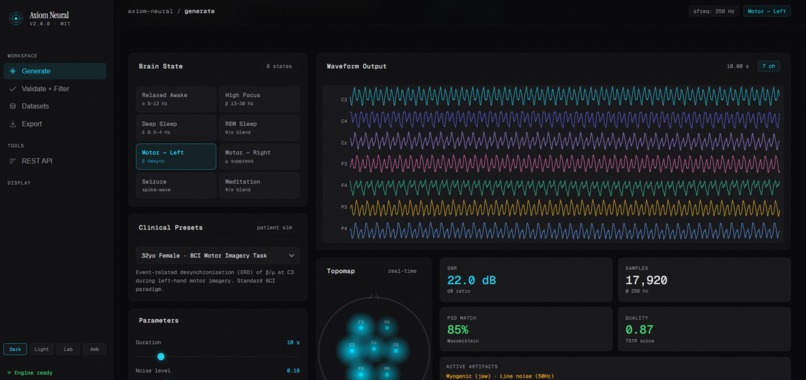The height and width of the screenshot is (380, 806).
Task: Click the blue P4 waveform trace
Action: pos(565,231)
